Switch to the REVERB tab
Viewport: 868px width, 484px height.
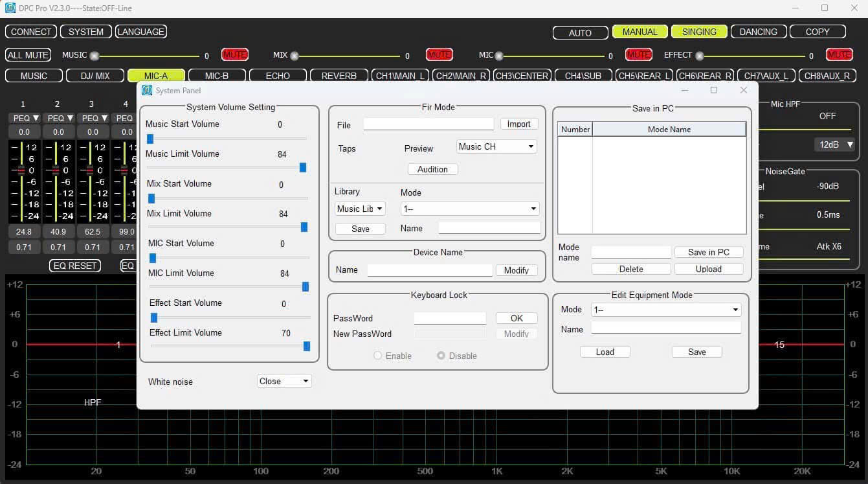coord(339,76)
